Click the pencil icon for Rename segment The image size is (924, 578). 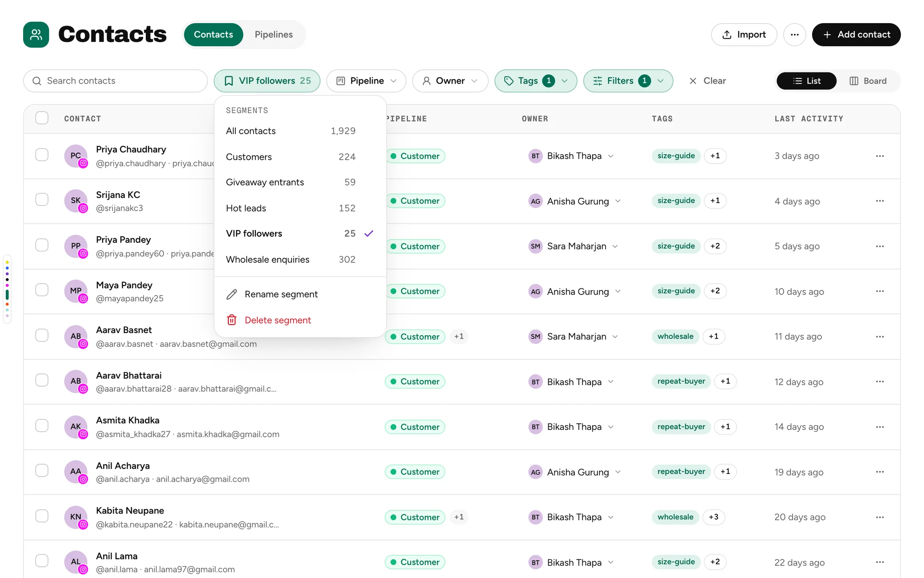(231, 294)
